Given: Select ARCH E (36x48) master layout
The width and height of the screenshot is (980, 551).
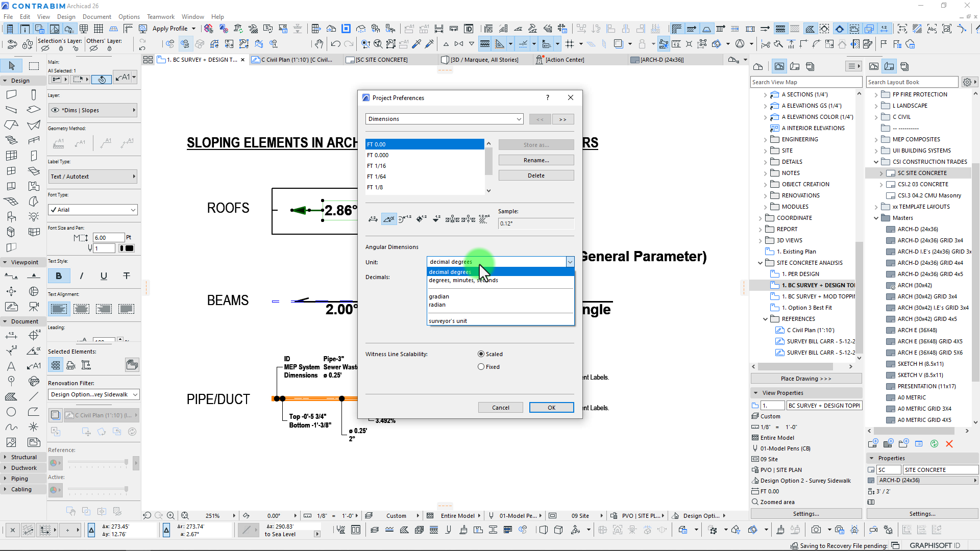Looking at the screenshot, I should pyautogui.click(x=917, y=330).
